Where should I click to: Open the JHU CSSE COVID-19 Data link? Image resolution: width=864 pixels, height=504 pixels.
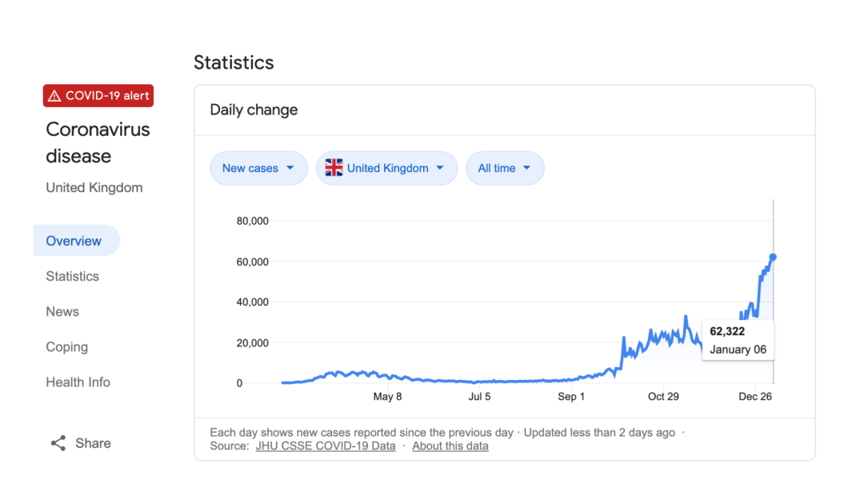(x=326, y=446)
